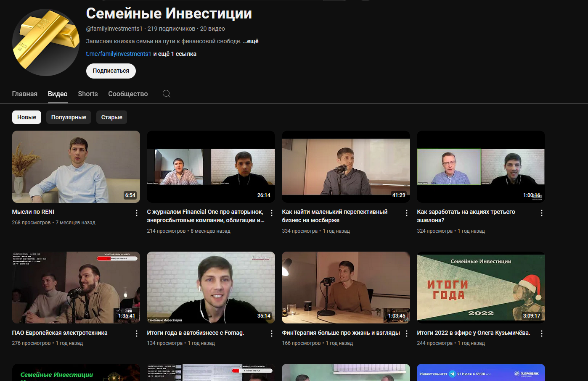Open the 1:00:16 video thumbnail
Image resolution: width=588 pixels, height=381 pixels.
481,167
